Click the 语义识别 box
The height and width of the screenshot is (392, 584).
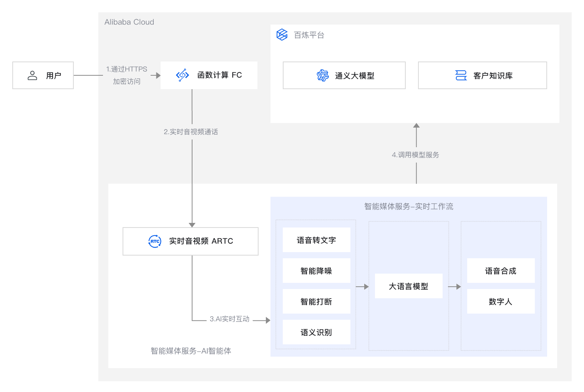click(317, 332)
